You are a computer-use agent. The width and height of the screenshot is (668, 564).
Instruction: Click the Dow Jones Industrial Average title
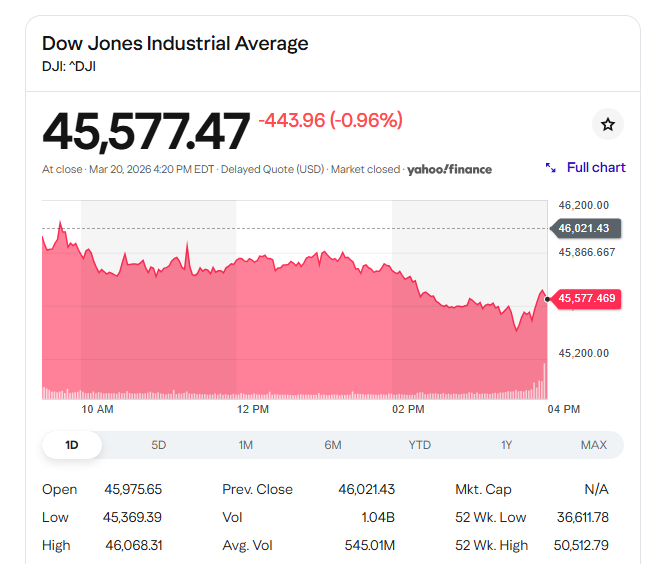click(x=175, y=43)
